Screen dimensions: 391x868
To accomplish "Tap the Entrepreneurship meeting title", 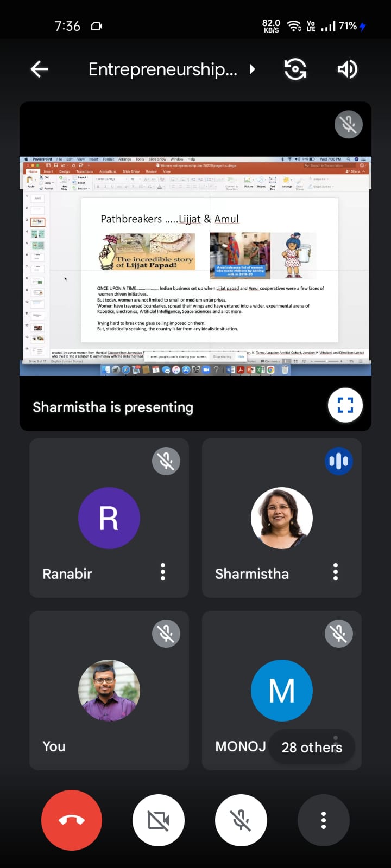I will pos(163,69).
